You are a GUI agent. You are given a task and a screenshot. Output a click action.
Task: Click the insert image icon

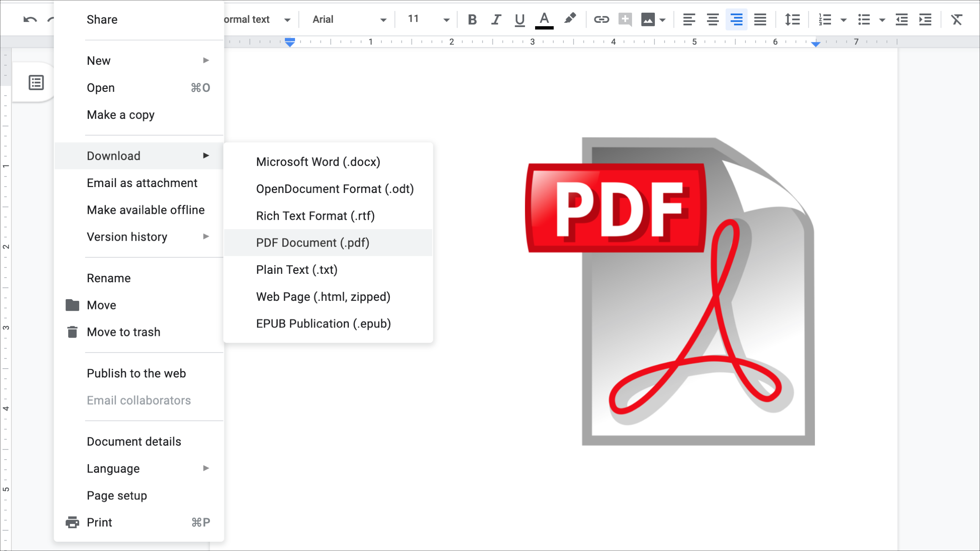[648, 19]
